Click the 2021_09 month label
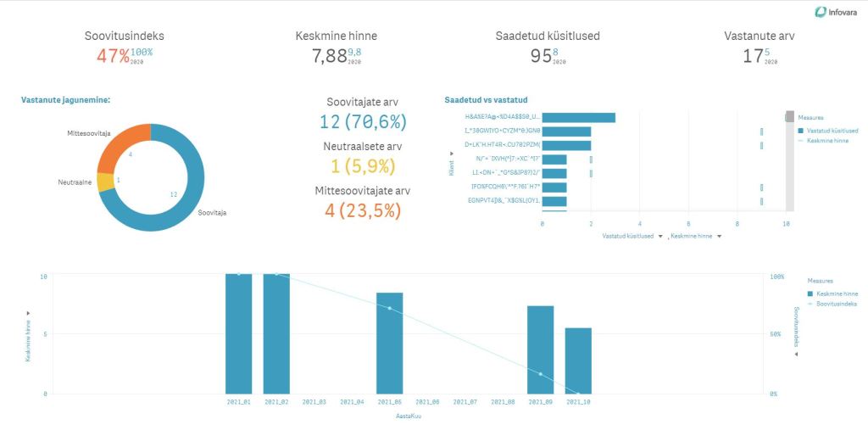 pos(540,401)
